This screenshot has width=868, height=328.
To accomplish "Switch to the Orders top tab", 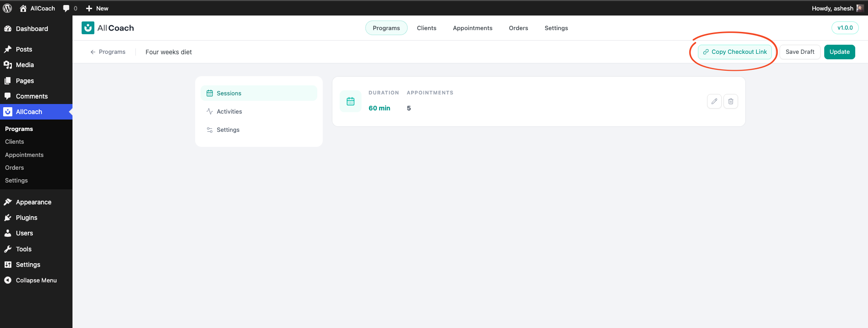I will click(518, 28).
